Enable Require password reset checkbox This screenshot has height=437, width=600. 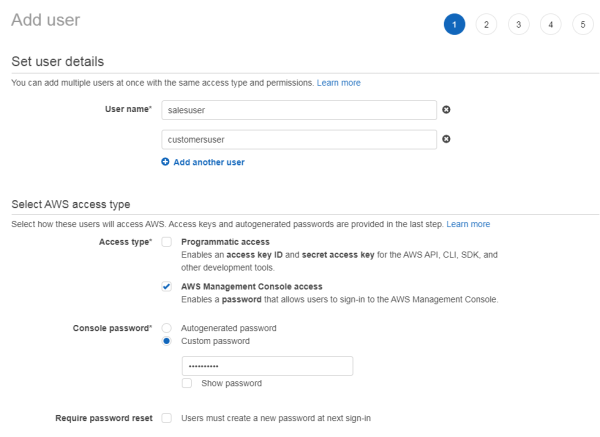167,418
